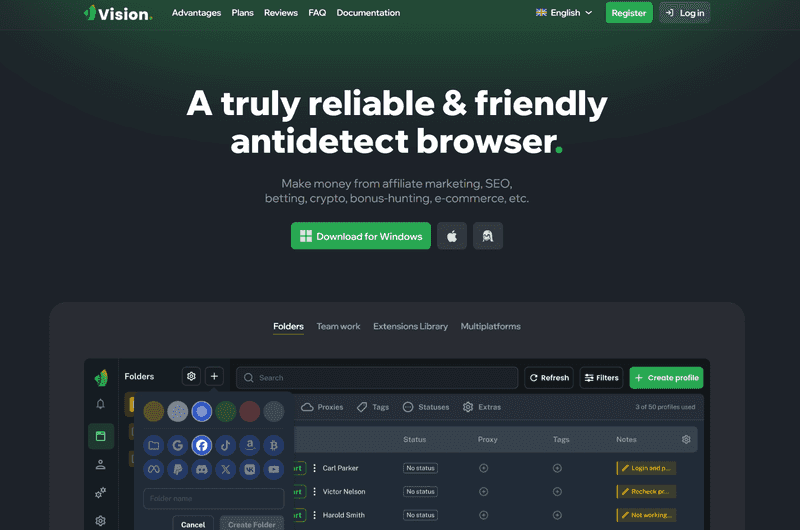Open the three-dot menu for Carl Parker
The height and width of the screenshot is (530, 800).
point(314,468)
